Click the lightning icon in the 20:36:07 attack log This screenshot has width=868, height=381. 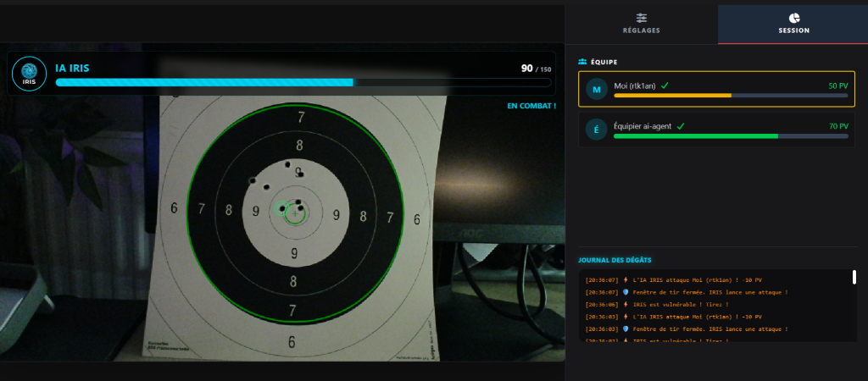tap(626, 279)
